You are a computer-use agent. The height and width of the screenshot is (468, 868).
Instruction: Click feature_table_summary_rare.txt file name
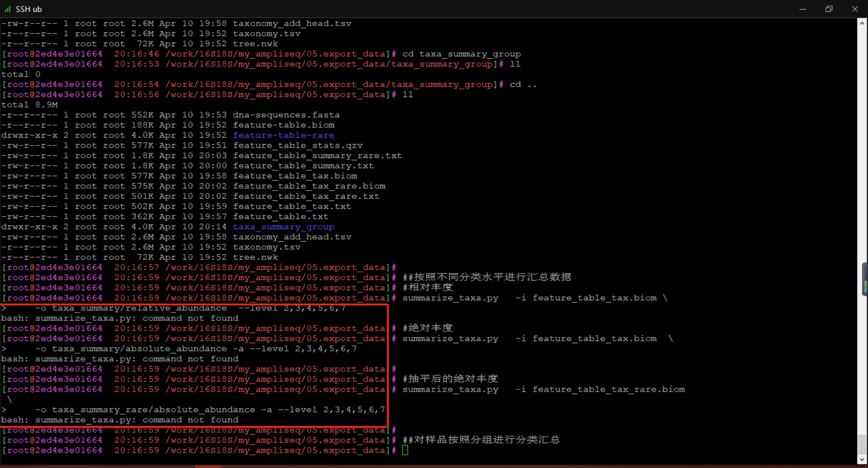(x=317, y=156)
